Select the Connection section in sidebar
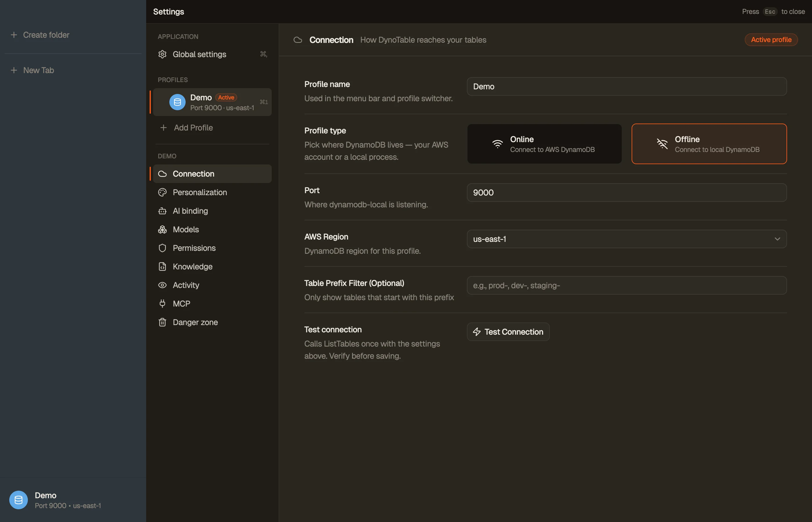This screenshot has width=812, height=522. click(212, 174)
